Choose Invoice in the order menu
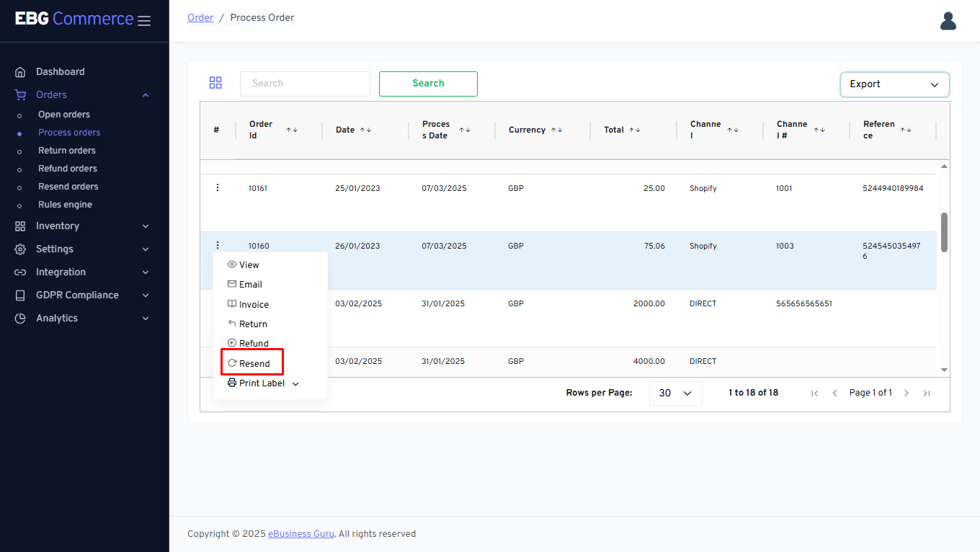The image size is (980, 552). pyautogui.click(x=253, y=305)
